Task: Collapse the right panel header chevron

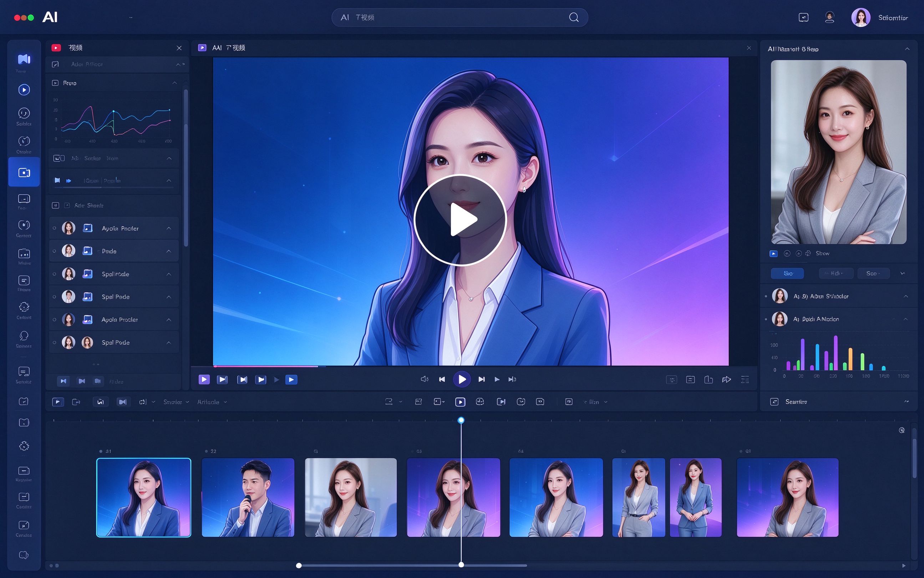Action: tap(907, 49)
